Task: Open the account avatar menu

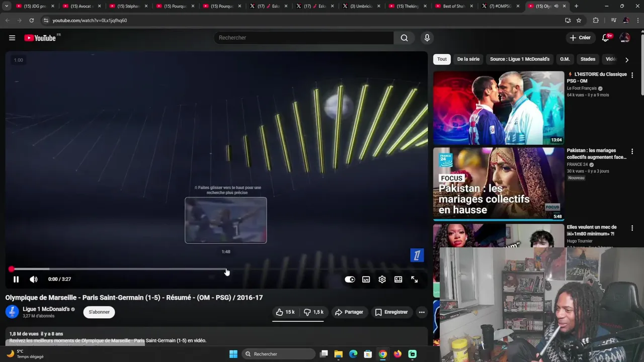Action: [x=624, y=38]
